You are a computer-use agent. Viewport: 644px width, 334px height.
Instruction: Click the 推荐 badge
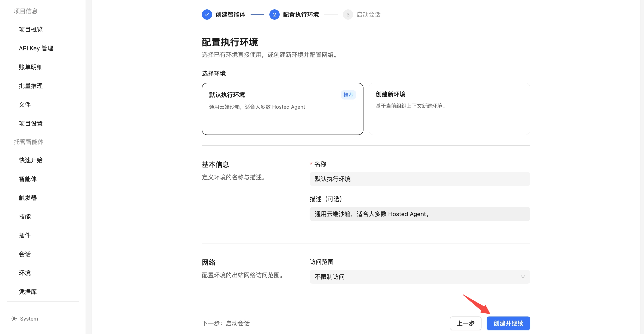point(348,95)
